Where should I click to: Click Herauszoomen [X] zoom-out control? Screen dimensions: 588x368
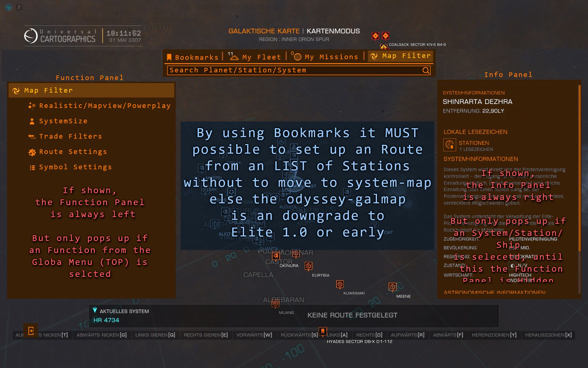[x=548, y=335]
